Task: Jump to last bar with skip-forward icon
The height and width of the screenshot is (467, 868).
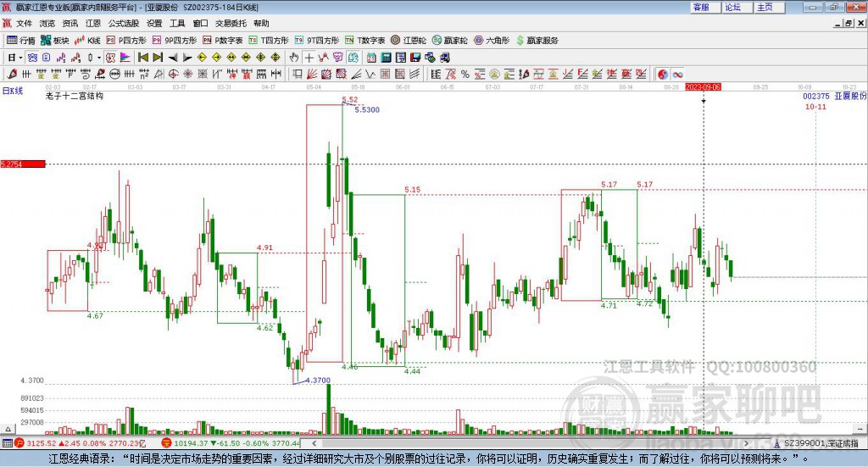Action: (158, 58)
